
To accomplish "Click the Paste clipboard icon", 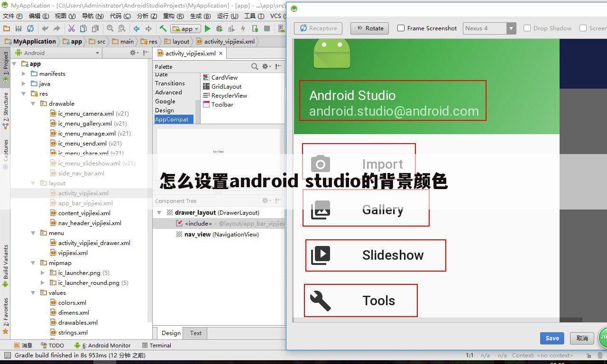I will pos(95,28).
